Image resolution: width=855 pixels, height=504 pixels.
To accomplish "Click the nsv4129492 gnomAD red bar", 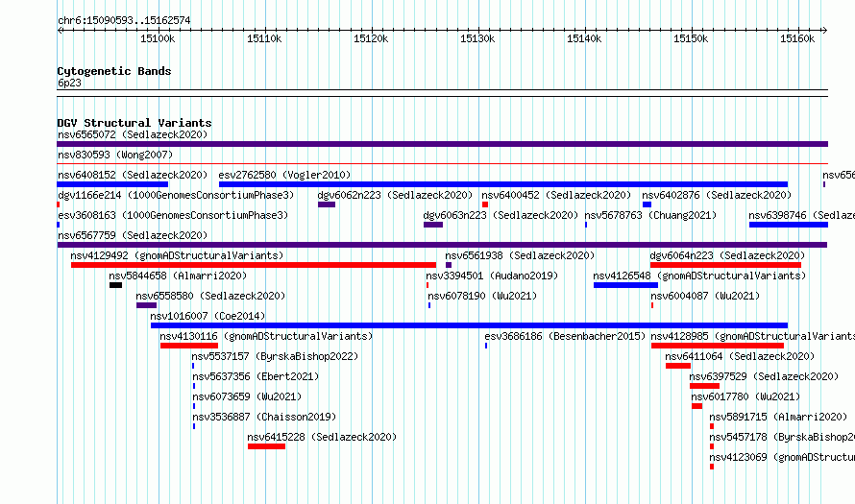I will pyautogui.click(x=254, y=265).
